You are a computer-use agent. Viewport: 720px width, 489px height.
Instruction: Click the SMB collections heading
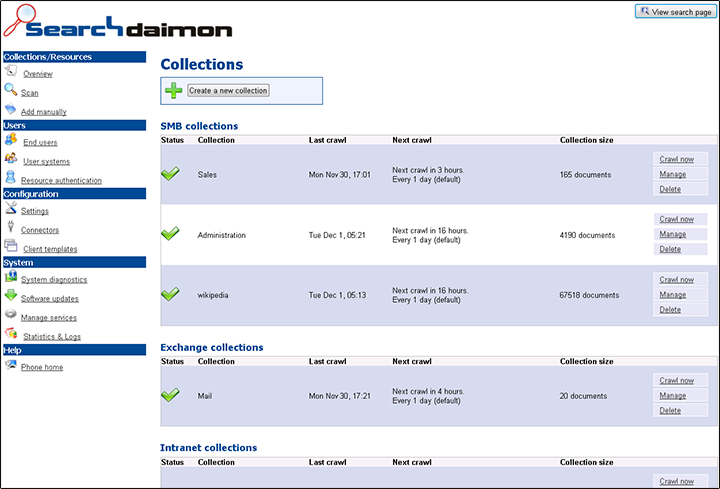coord(199,126)
